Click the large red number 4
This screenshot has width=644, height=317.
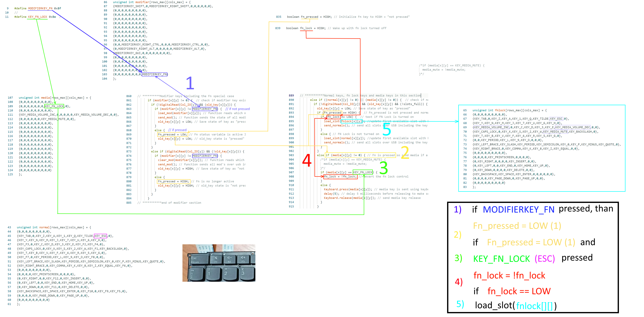tap(307, 160)
